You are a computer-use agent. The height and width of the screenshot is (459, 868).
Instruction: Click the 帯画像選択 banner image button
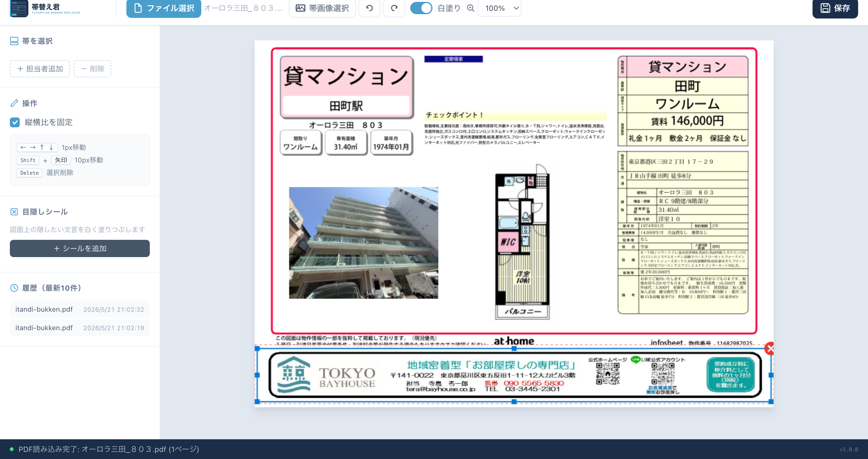tap(322, 8)
